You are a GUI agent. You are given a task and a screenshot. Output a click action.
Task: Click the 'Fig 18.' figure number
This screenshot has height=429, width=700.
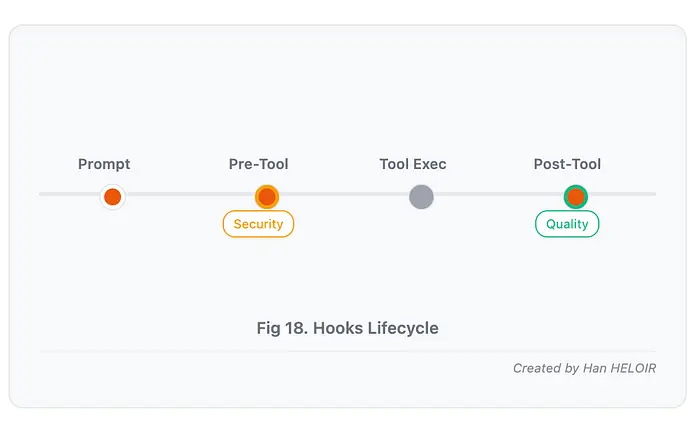(x=283, y=328)
